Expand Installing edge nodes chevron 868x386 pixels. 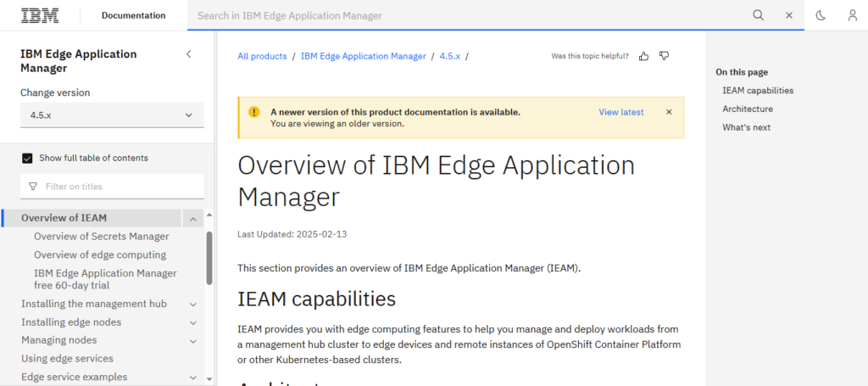pos(192,323)
